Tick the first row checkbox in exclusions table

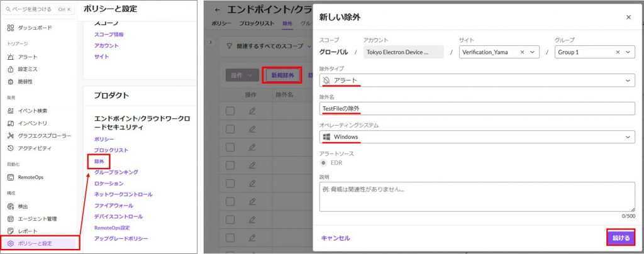point(230,111)
